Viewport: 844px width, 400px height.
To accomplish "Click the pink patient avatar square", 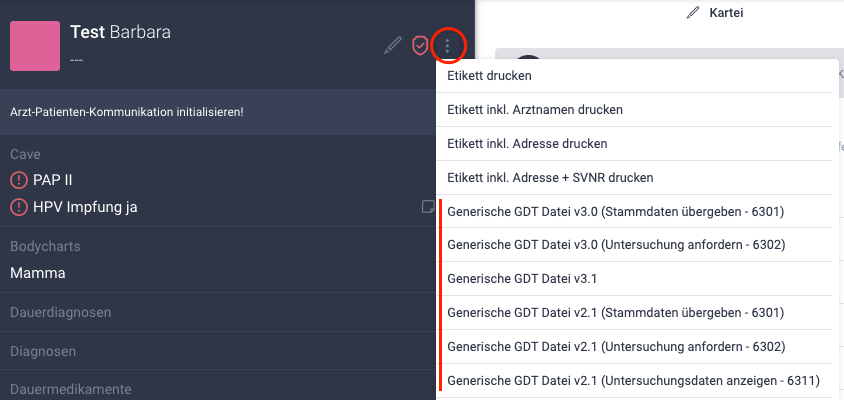I will 35,46.
